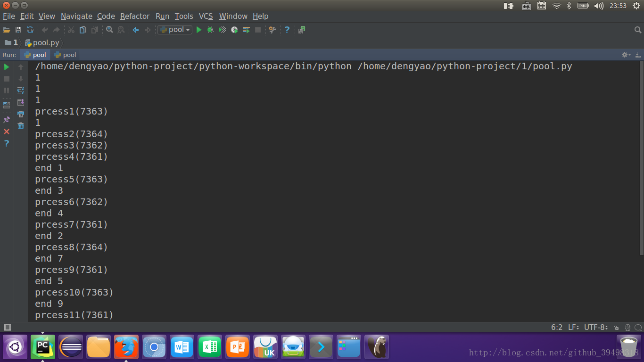
Task: Run pool with main toolbar green arrow
Action: pyautogui.click(x=199, y=30)
